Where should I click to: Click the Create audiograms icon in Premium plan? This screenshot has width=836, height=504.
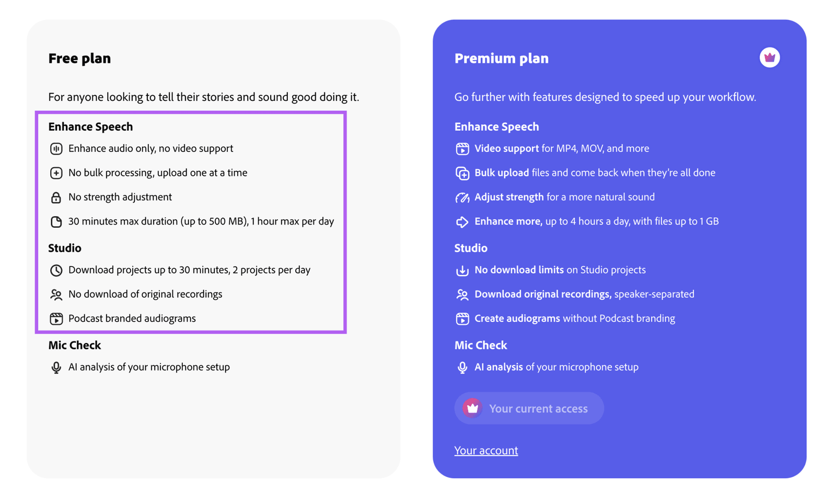coord(462,319)
